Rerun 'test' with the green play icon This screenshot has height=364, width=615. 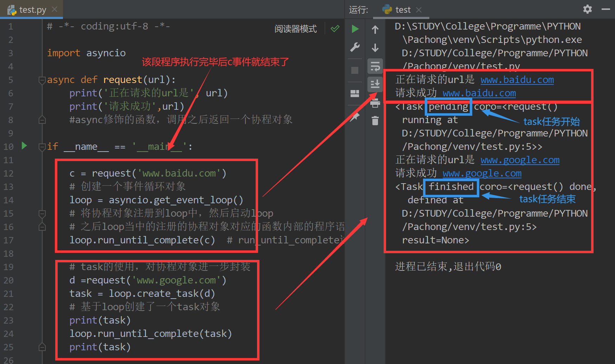point(355,29)
